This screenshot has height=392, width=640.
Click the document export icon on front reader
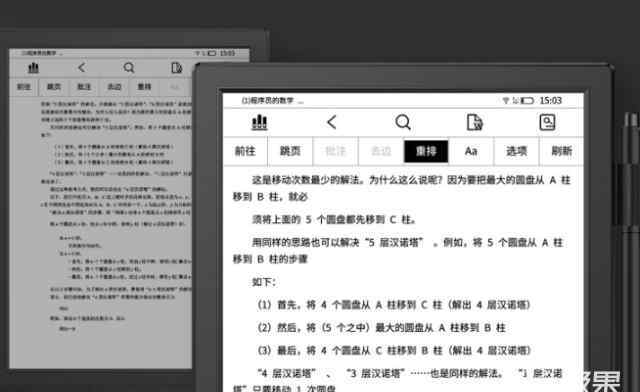coord(474,122)
